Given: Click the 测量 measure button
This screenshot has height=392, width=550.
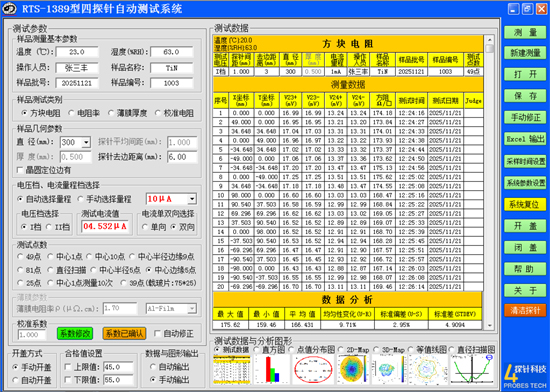Looking at the screenshot, I should 525,33.
